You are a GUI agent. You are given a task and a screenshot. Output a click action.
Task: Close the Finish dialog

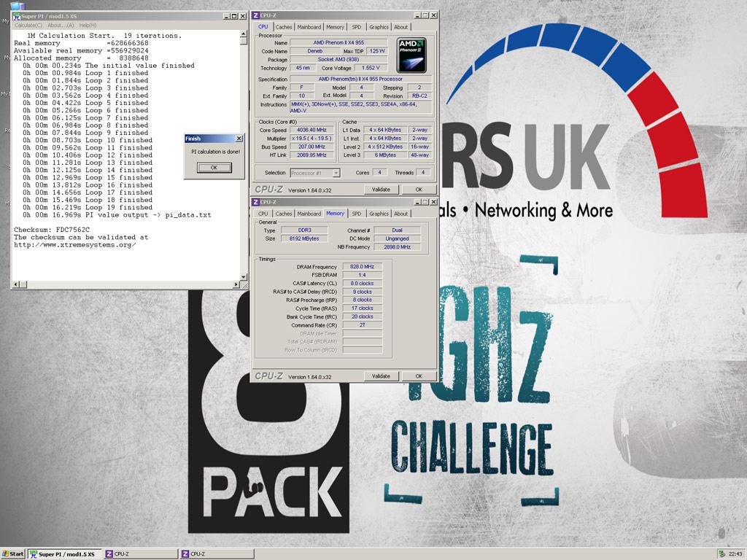pyautogui.click(x=239, y=139)
